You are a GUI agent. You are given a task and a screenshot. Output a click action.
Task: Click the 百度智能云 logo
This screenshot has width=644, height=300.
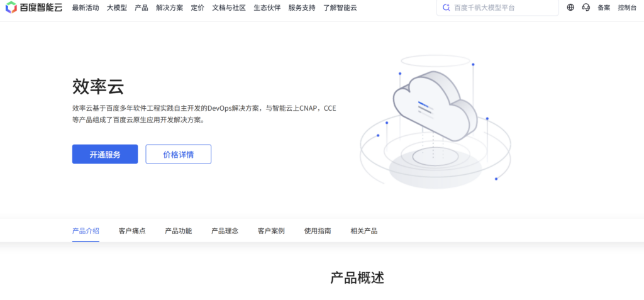coord(34,8)
